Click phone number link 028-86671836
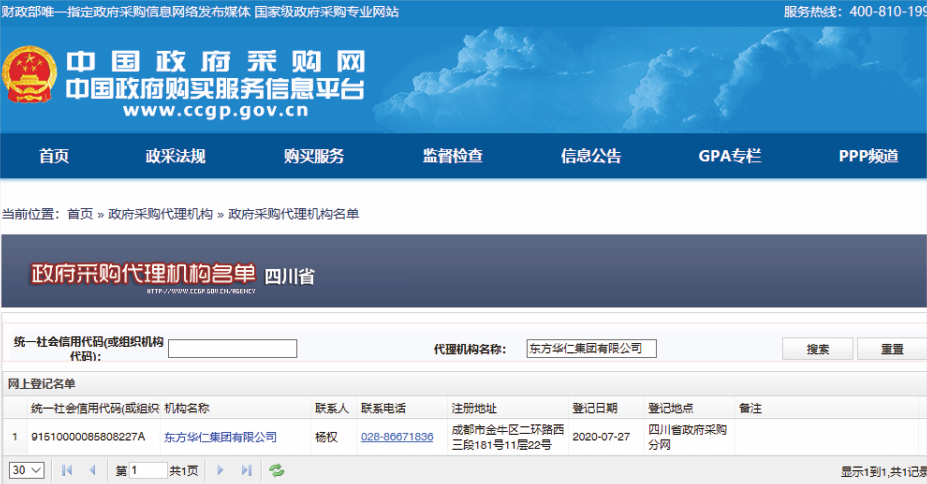Viewport: 927px width, 484px height. [x=397, y=437]
